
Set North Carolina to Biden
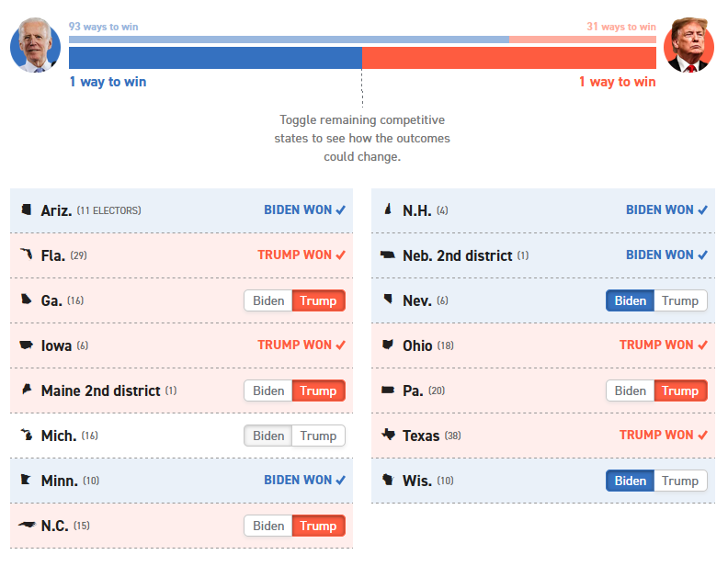268,526
